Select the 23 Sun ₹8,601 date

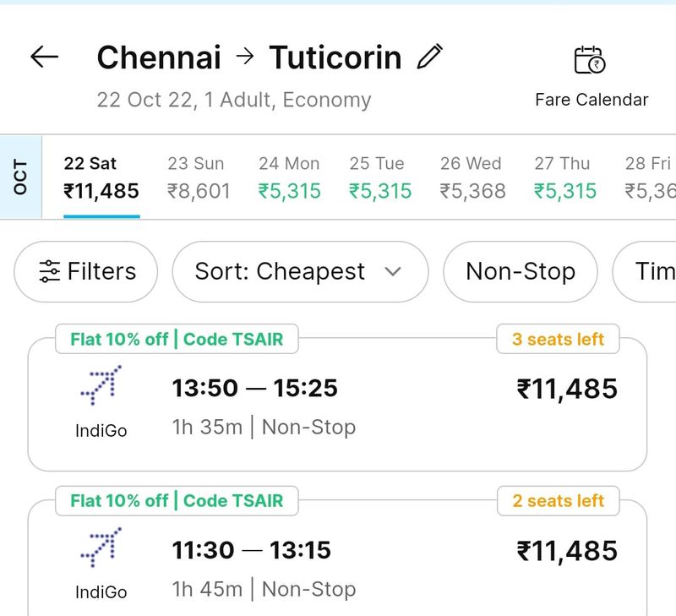point(199,178)
